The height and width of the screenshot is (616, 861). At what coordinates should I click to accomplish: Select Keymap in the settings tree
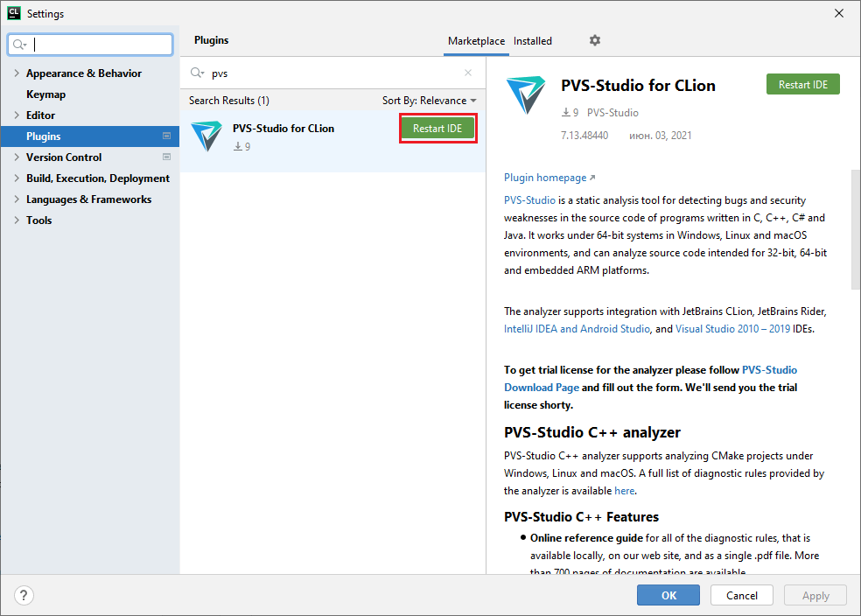coord(46,94)
